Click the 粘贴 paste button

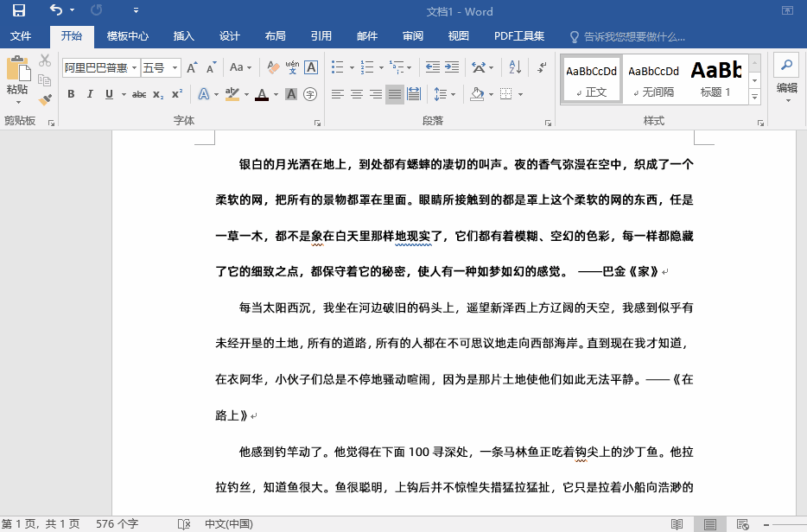click(17, 77)
